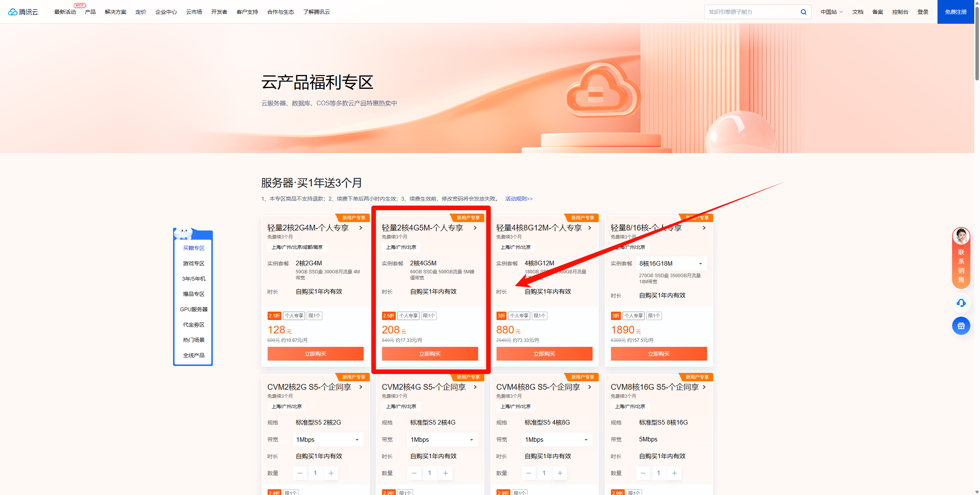Expand details arrow on 轻量2核2G4M-个人专享 card
Image resolution: width=980 pixels, height=495 pixels.
(x=361, y=228)
